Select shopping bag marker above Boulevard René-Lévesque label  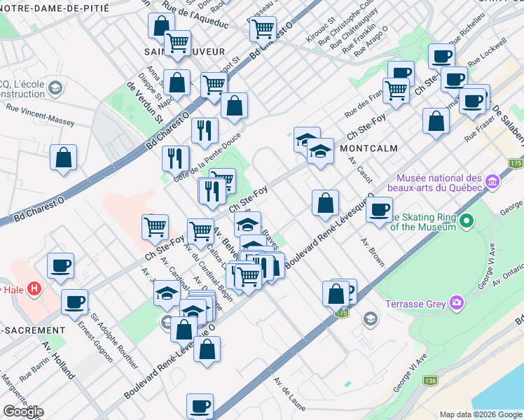325,203
